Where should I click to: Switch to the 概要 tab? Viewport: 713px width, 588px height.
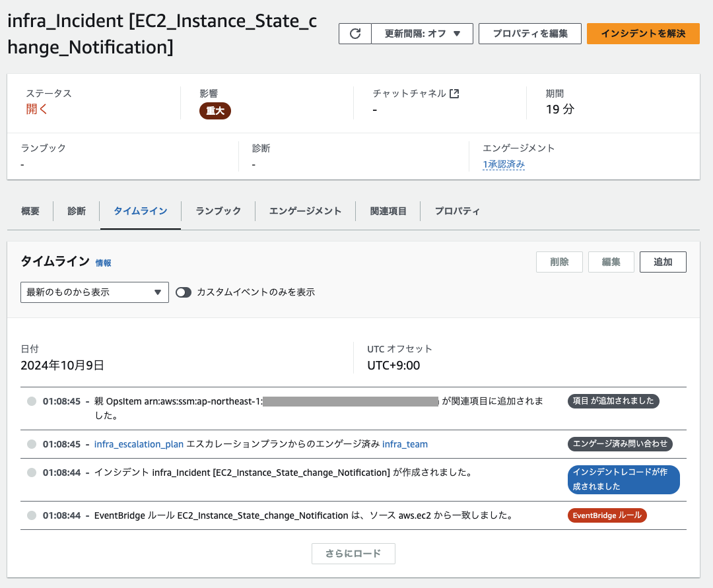[x=30, y=211]
